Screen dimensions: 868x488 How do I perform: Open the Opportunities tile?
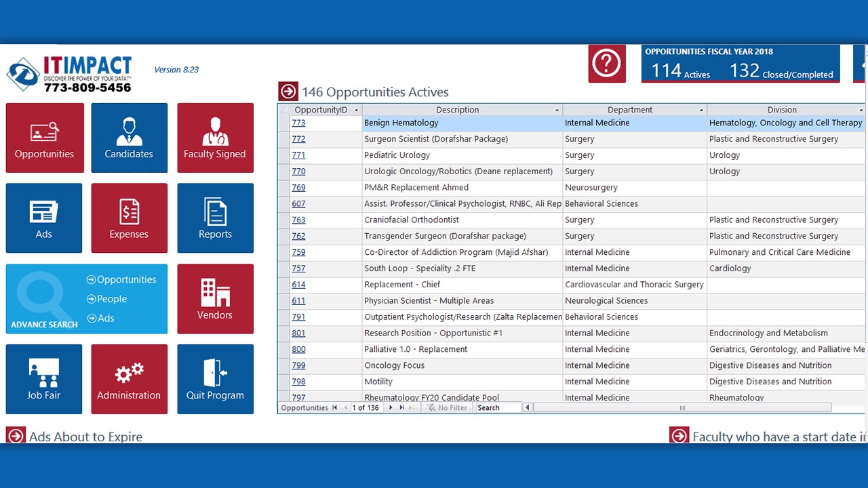(x=45, y=138)
